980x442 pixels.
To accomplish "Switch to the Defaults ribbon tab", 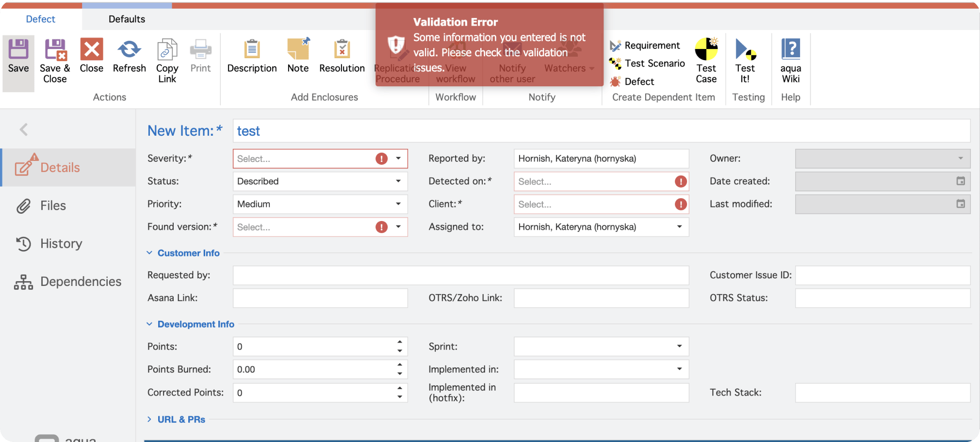I will pyautogui.click(x=127, y=19).
